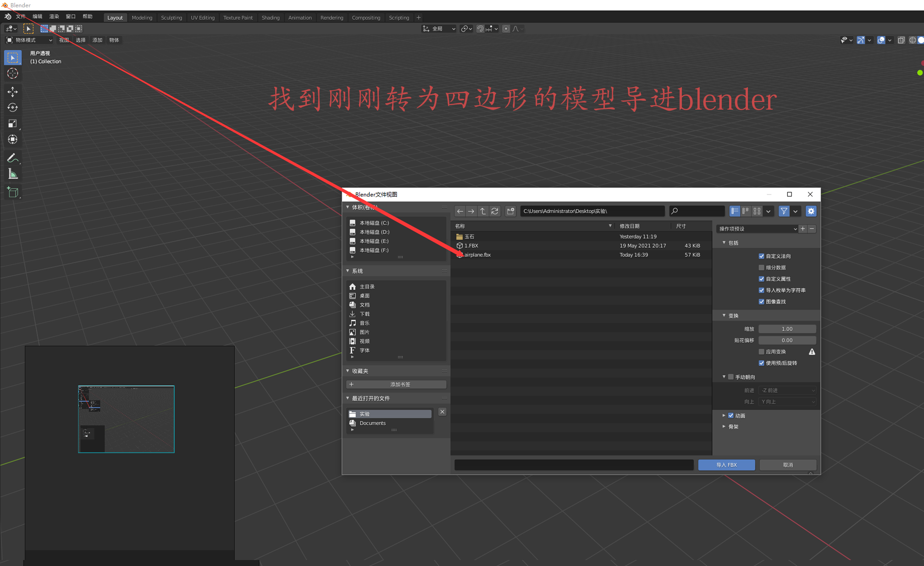Select the Scale tool

12,123
